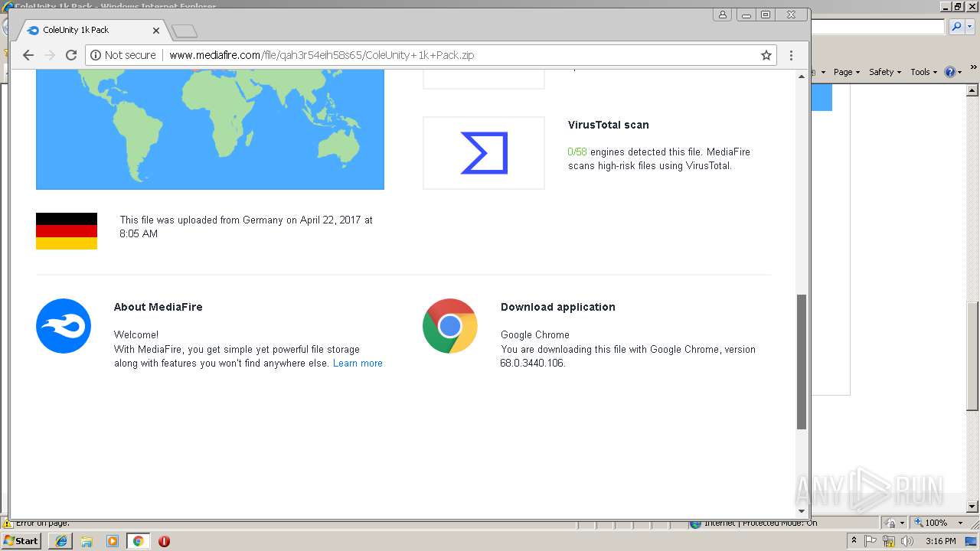Viewport: 980px width, 551px height.
Task: Open the Page menu in Internet Explorer
Action: point(847,72)
